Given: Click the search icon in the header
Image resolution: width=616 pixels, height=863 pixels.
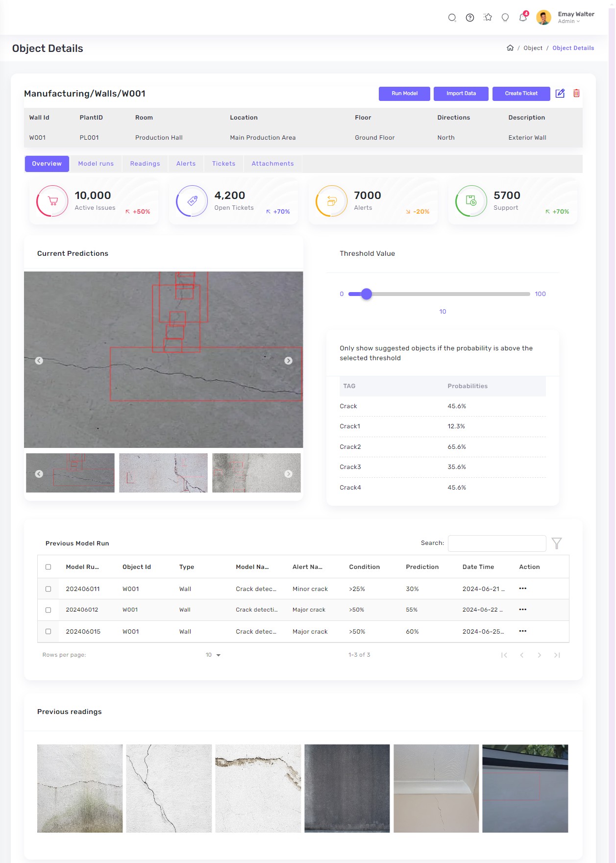Looking at the screenshot, I should 452,18.
